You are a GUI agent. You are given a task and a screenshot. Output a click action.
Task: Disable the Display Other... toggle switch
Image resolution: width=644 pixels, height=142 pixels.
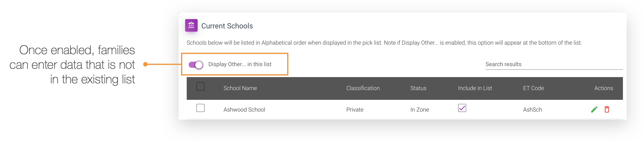coord(196,64)
